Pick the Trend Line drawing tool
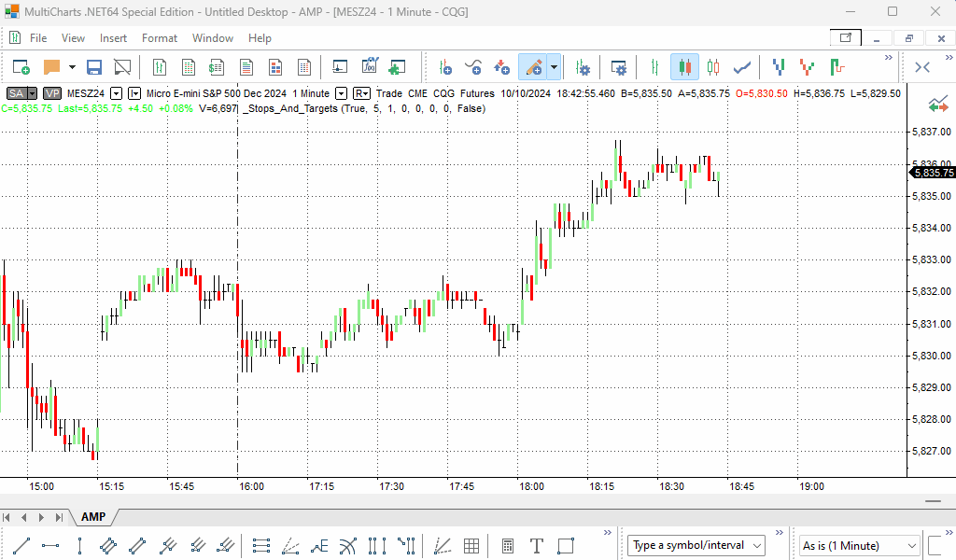This screenshot has height=560, width=956. (22, 546)
